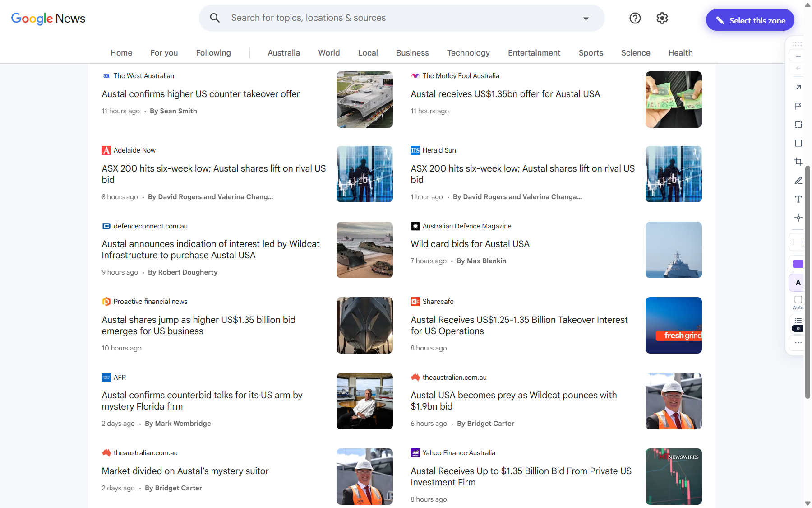Open 'Austal receives US$1.35bn offer for Austal USA'
Viewport: 812px width, 508px height.
505,94
